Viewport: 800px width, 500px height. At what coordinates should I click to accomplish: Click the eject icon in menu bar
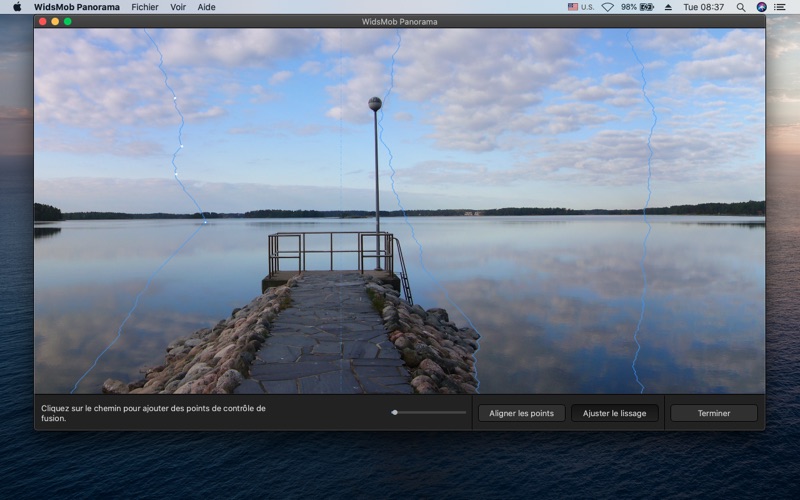668,7
